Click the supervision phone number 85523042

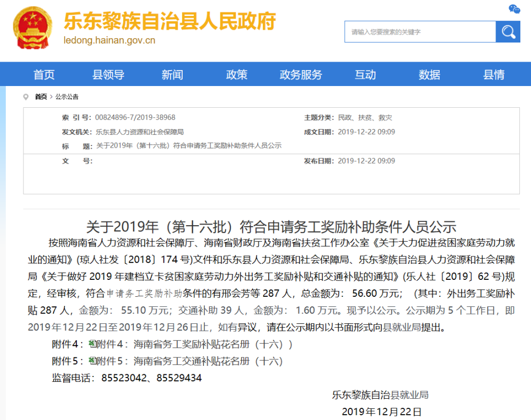pyautogui.click(x=124, y=378)
